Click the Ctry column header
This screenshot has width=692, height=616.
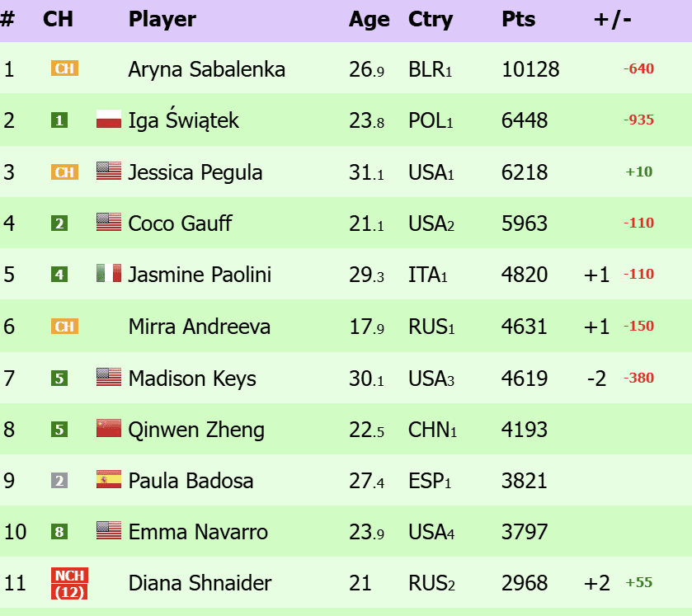431,19
